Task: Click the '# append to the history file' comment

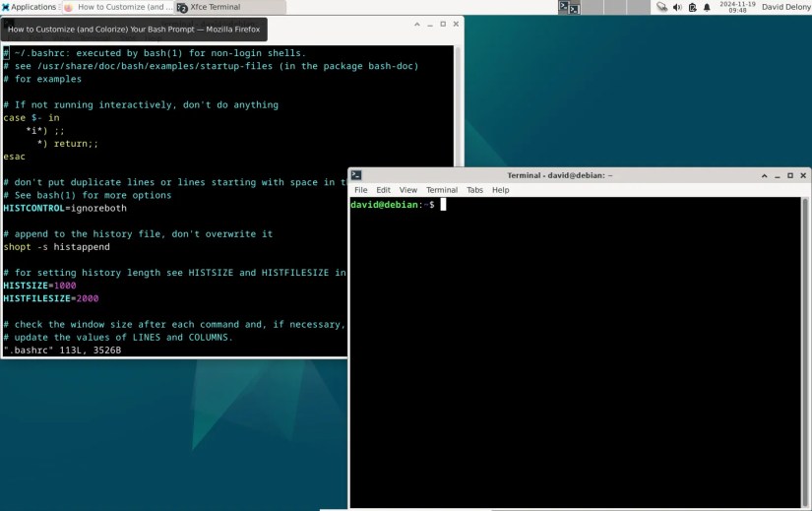Action: pyautogui.click(x=138, y=233)
